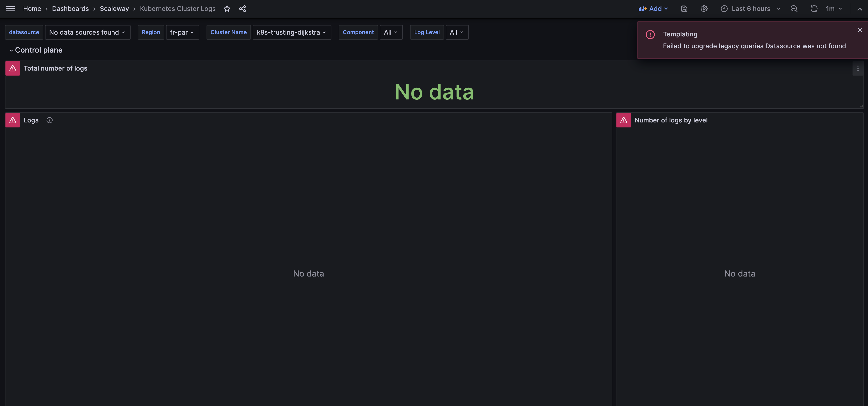Click the Region variable label

[x=151, y=32]
